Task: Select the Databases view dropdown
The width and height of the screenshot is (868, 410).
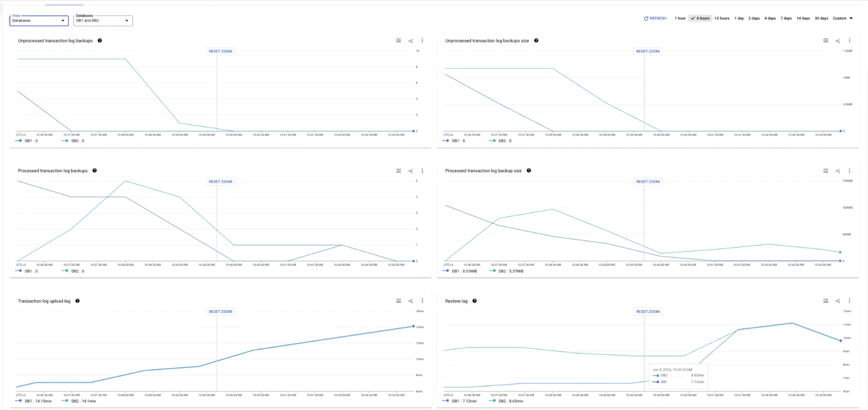Action: click(x=38, y=20)
